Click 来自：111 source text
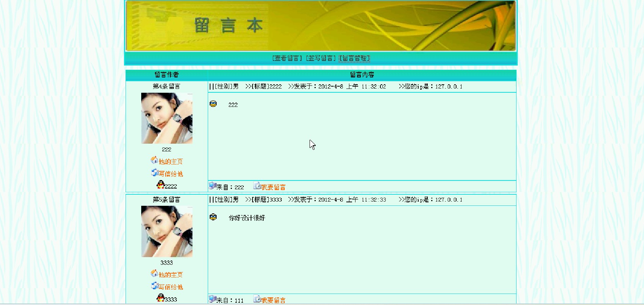644x305 pixels. pyautogui.click(x=230, y=300)
